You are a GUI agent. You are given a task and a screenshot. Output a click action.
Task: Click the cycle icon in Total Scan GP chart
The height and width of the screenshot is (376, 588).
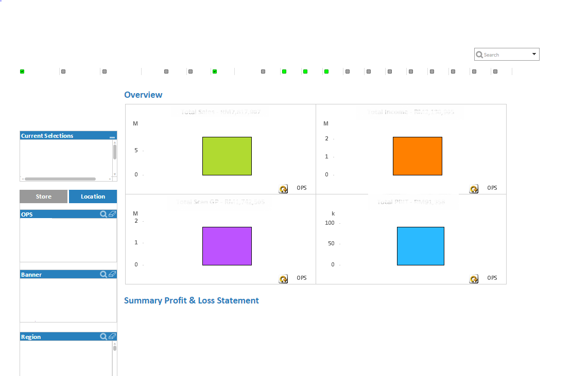coord(283,279)
